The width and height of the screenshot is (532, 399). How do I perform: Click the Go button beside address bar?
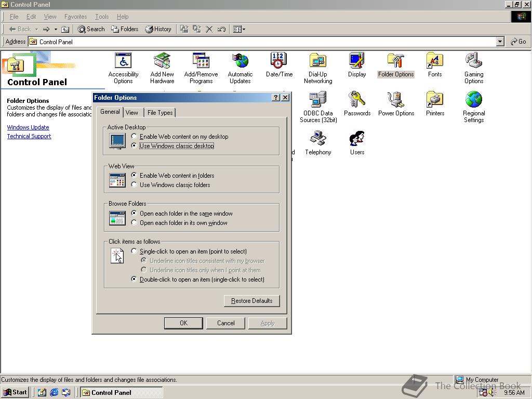518,42
